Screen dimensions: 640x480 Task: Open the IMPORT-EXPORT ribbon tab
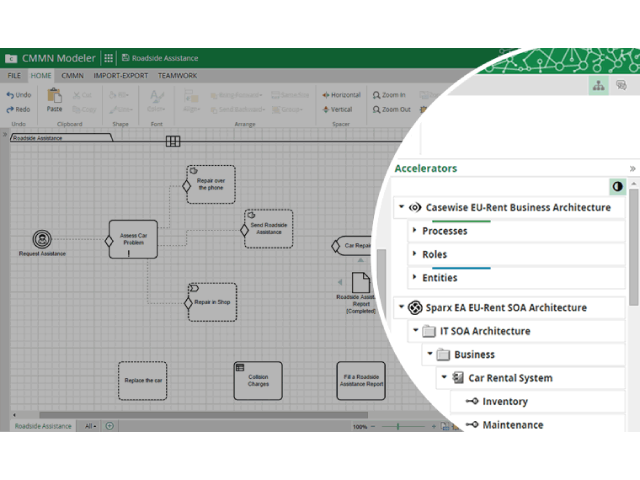pyautogui.click(x=121, y=76)
